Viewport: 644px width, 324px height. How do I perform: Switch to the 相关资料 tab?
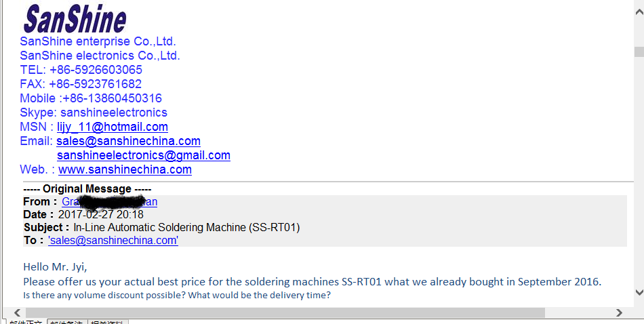click(108, 321)
